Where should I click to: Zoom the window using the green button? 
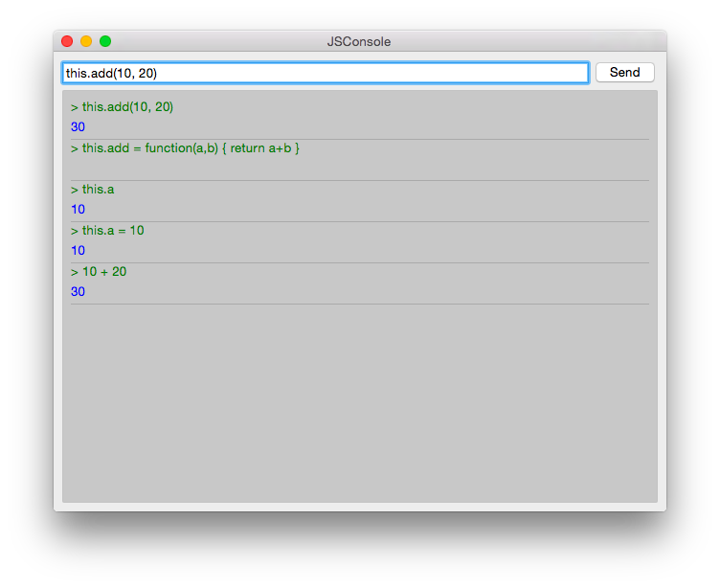pos(105,41)
